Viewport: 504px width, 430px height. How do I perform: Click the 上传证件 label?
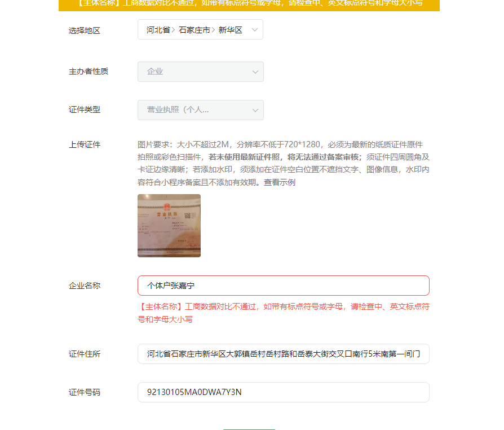85,144
